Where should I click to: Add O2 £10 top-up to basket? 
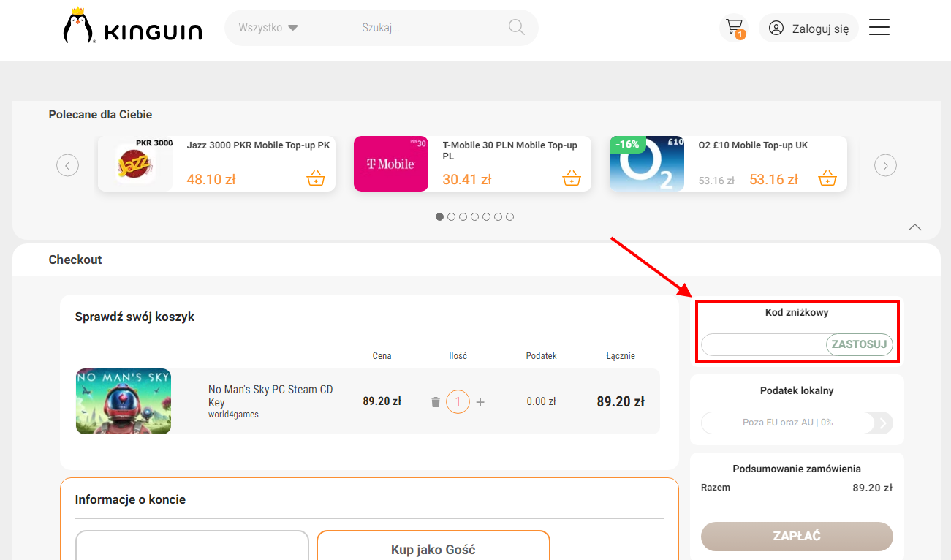click(827, 178)
